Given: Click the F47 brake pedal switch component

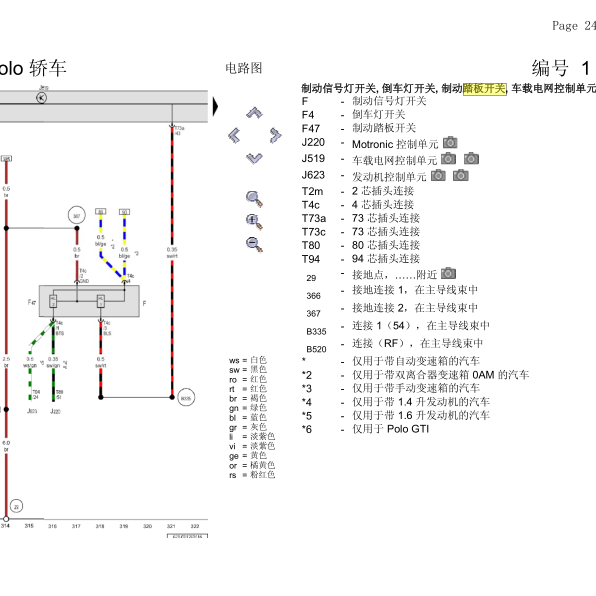Looking at the screenshot, I should pyautogui.click(x=89, y=301).
